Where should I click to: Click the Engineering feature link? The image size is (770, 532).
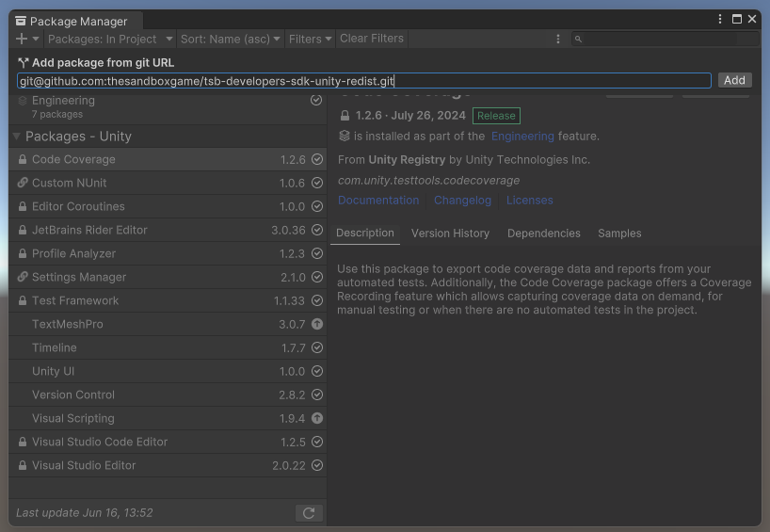tap(522, 137)
